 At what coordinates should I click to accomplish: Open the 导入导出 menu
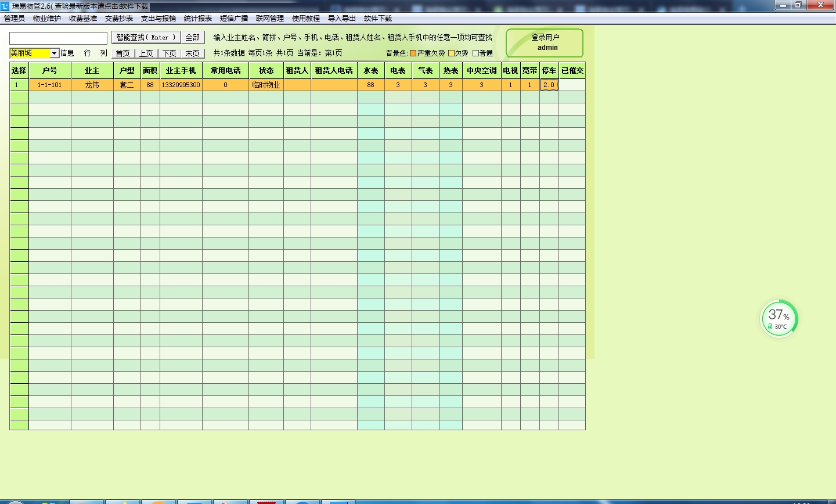pos(342,19)
